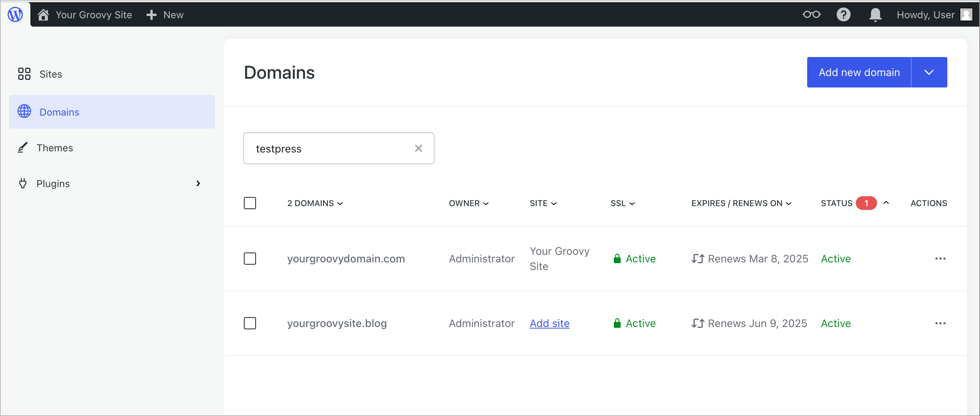Open the yourgroovydomain.com domain
Screen dimensions: 980x416
click(346, 259)
